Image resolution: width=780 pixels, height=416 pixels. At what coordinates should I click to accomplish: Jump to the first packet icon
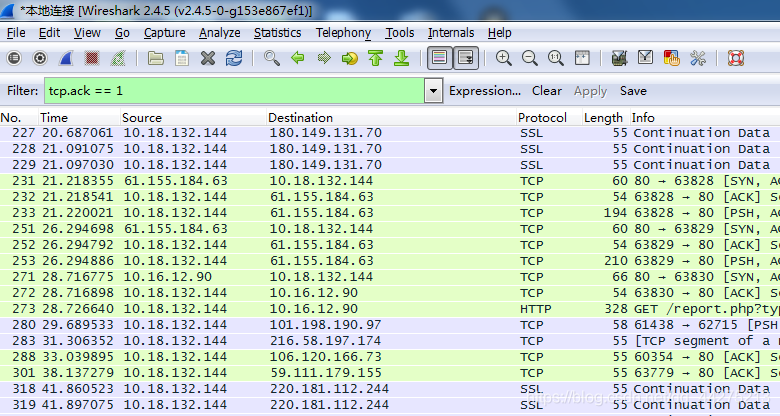tap(376, 58)
